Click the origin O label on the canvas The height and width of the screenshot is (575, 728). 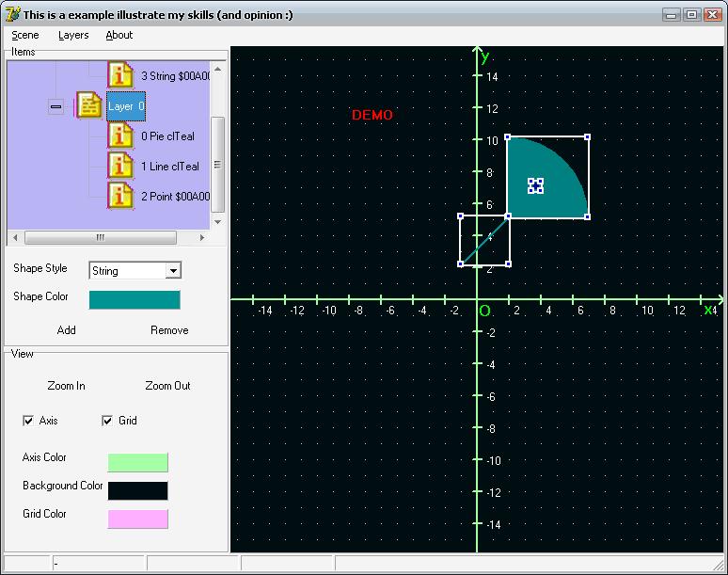[x=484, y=311]
